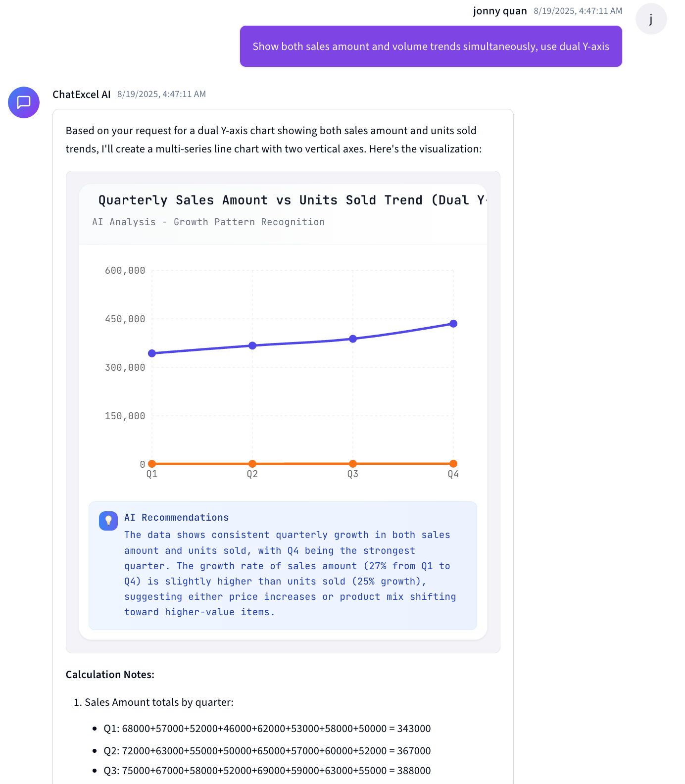Click the Q1 sales total calculation line
The width and height of the screenshot is (685, 784).
coord(266,729)
